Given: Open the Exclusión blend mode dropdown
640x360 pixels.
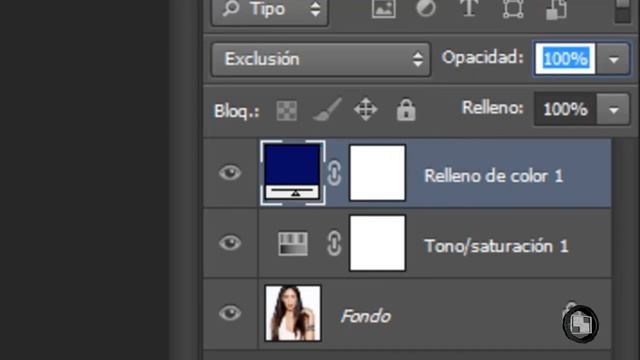Looking at the screenshot, I should pyautogui.click(x=321, y=60).
